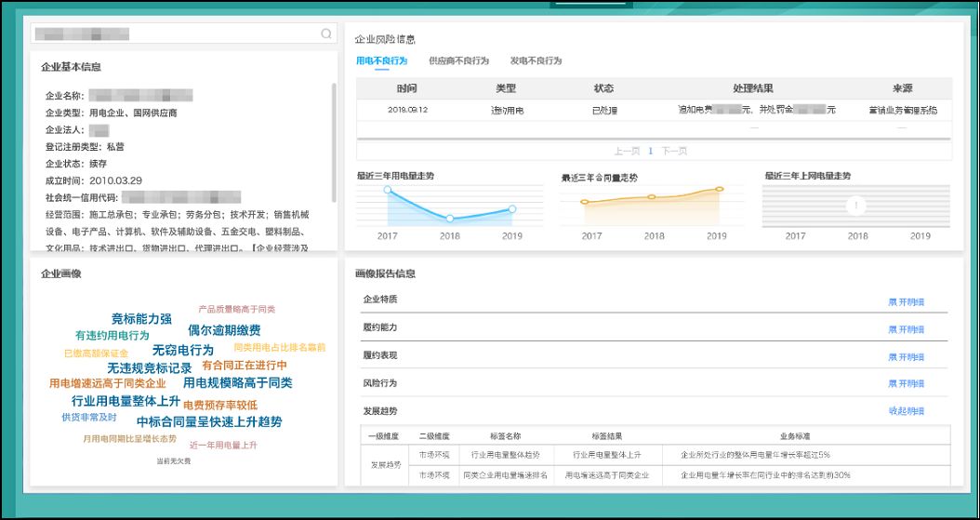This screenshot has width=980, height=520.
Task: Click the search magnifier icon
Action: pos(326,33)
